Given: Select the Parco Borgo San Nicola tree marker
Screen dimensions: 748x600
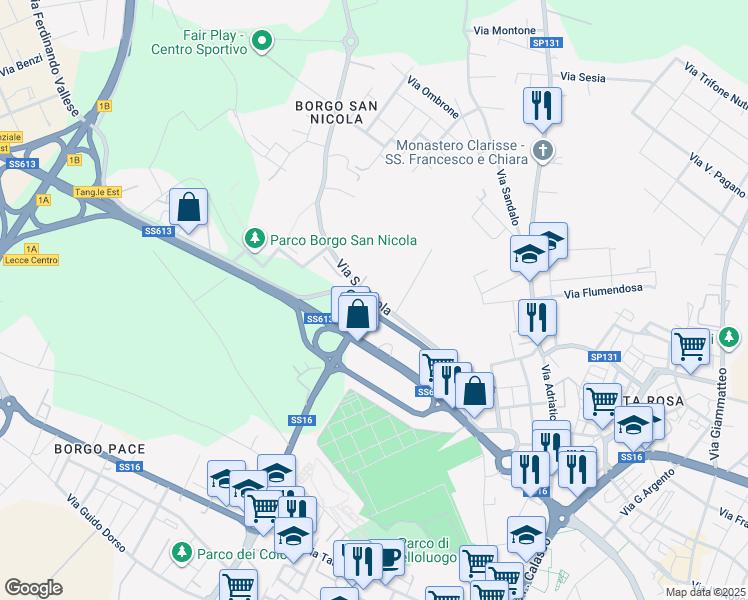Looking at the screenshot, I should (x=255, y=238).
